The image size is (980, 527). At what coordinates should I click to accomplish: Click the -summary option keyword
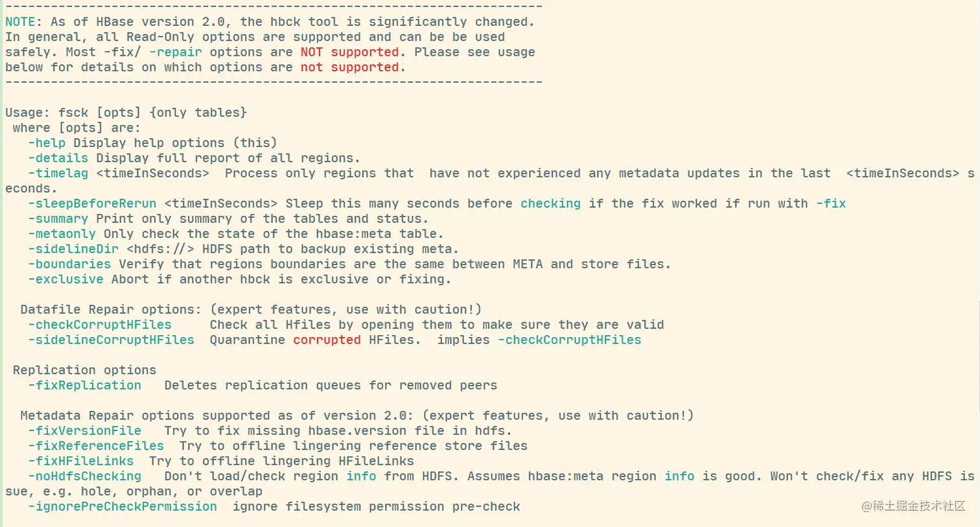(58, 218)
